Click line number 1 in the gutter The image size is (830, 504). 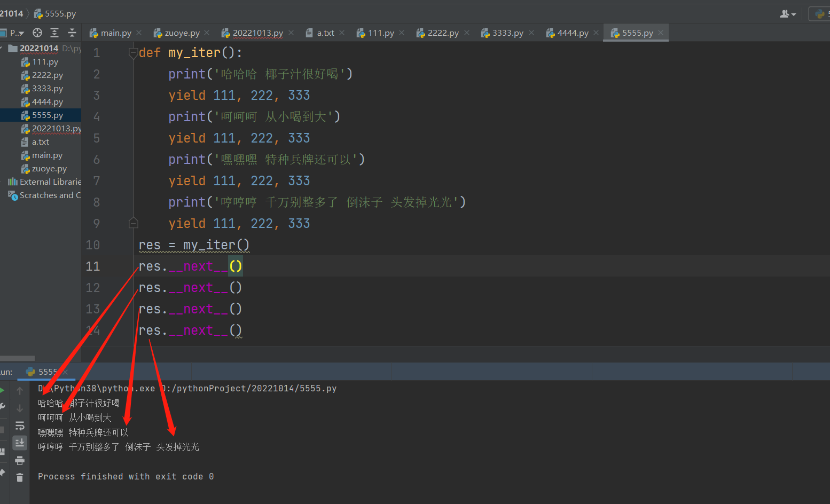click(97, 53)
